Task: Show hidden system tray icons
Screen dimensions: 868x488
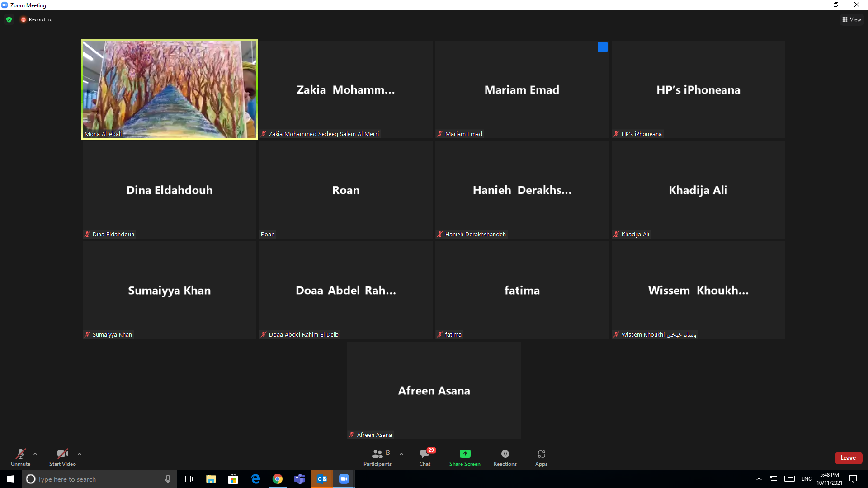Action: pos(759,479)
